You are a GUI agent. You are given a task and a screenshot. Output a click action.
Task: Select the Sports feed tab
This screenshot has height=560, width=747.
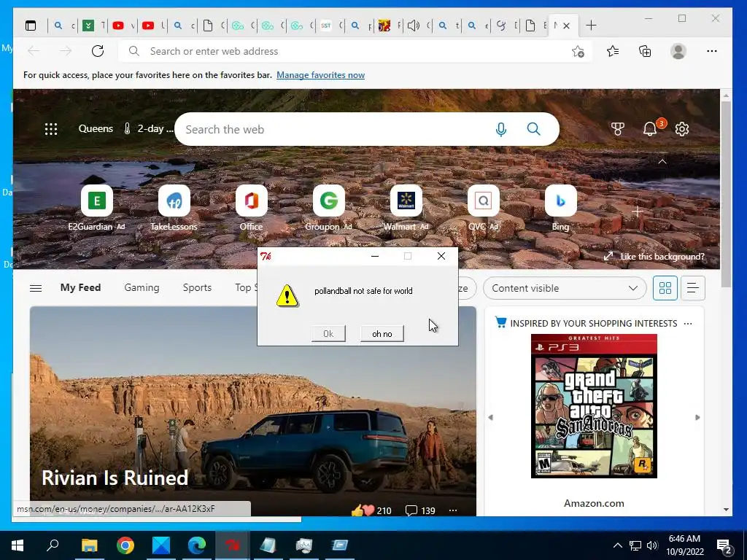tap(197, 287)
